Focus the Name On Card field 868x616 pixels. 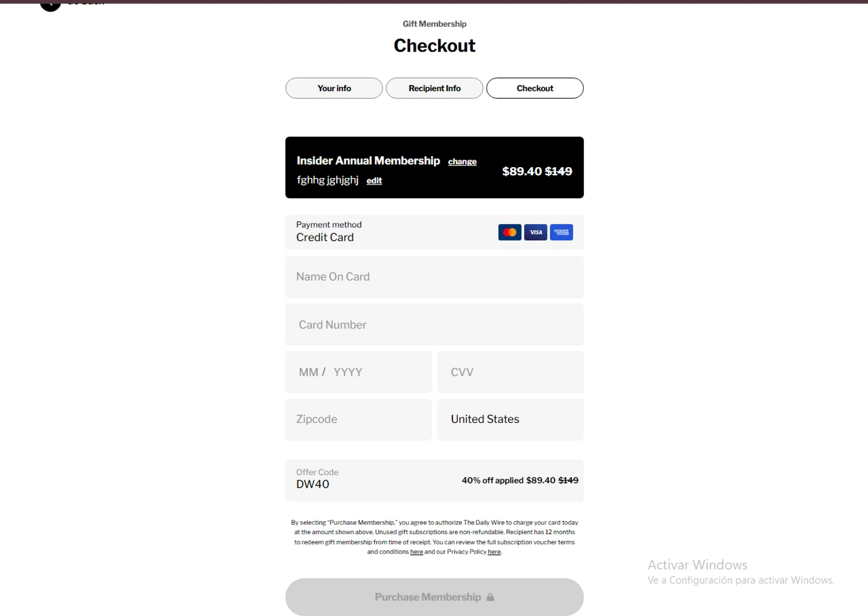click(x=434, y=277)
